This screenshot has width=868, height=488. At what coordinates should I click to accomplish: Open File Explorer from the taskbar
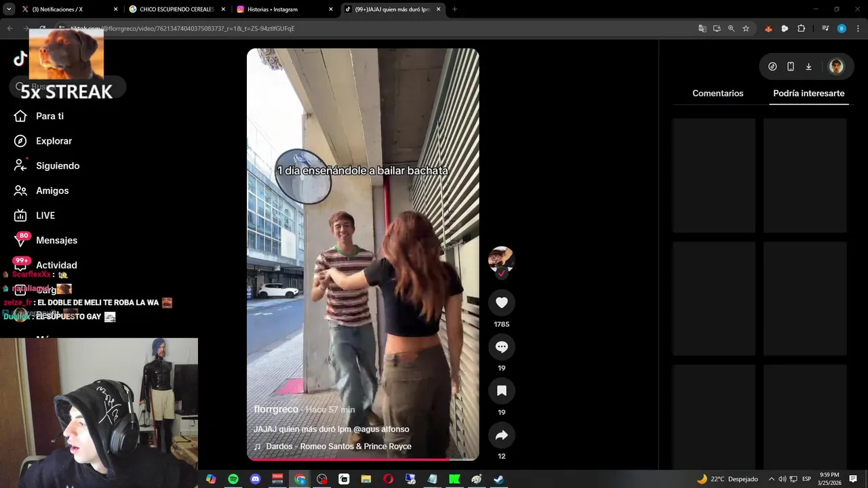(x=366, y=479)
